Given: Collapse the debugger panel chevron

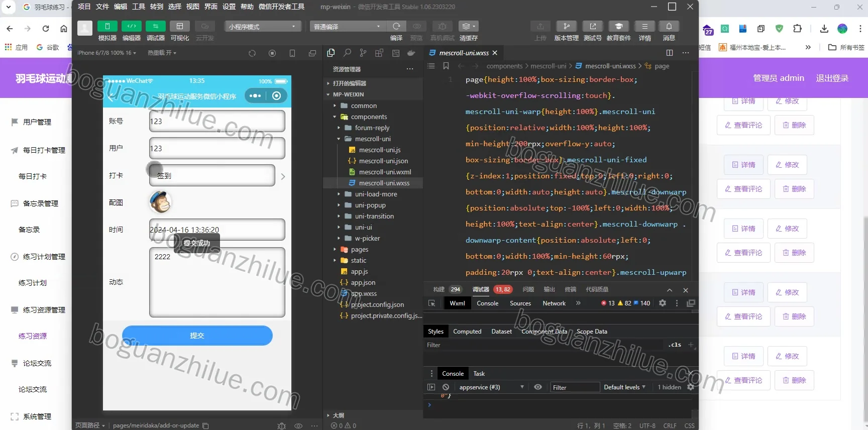Looking at the screenshot, I should click(669, 290).
